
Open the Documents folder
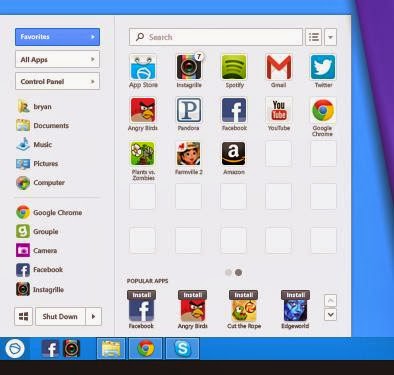pyautogui.click(x=43, y=126)
